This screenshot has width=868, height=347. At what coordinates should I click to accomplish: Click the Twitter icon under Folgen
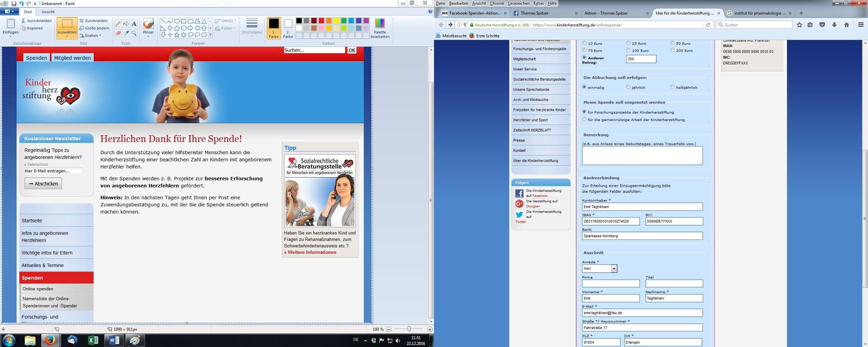[x=519, y=214]
